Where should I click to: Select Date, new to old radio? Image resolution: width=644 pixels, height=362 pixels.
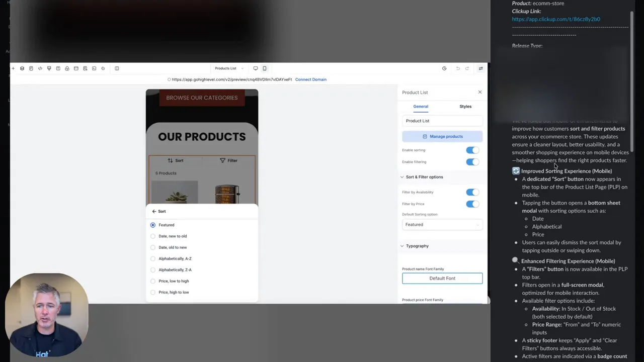point(153,236)
